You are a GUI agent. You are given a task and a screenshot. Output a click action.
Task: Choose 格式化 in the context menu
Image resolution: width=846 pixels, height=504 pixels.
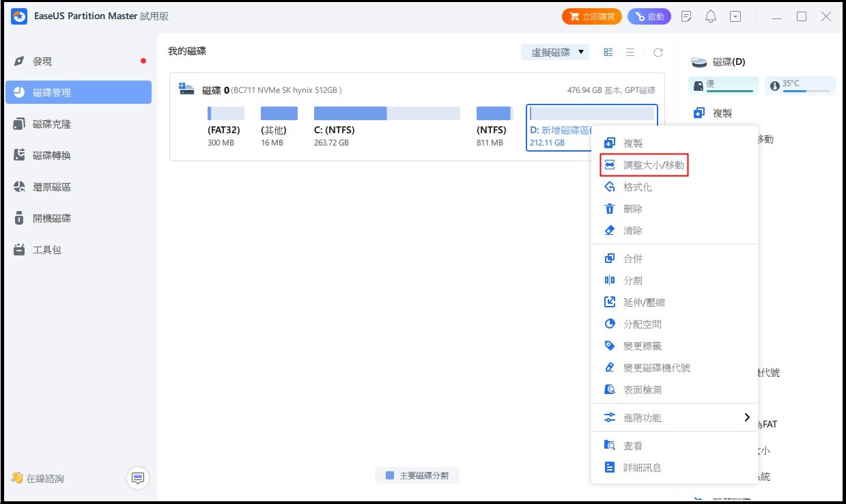[x=638, y=187]
